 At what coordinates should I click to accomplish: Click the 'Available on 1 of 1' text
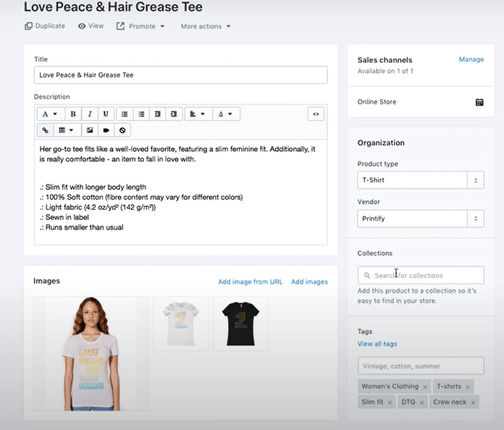coord(385,71)
